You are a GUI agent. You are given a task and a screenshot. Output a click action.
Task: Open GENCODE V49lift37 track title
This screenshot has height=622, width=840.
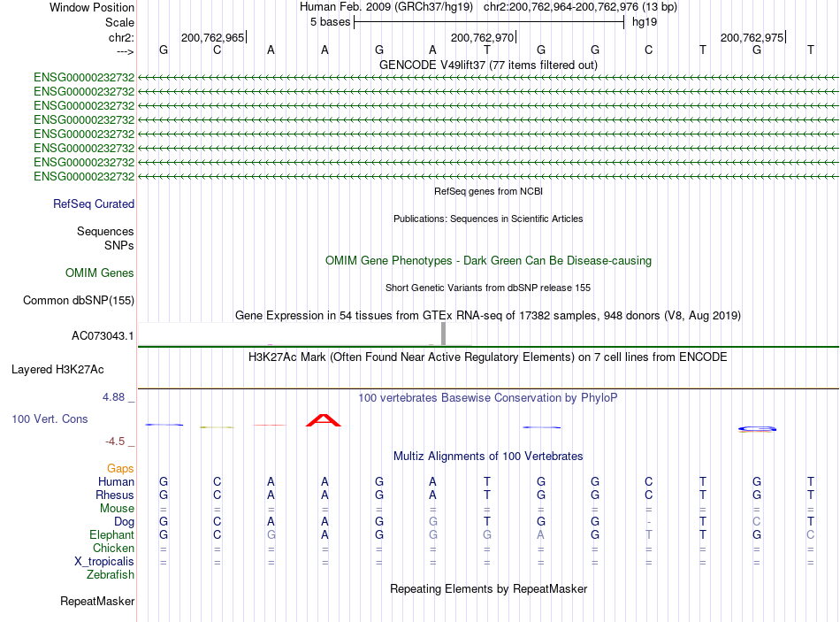click(488, 65)
